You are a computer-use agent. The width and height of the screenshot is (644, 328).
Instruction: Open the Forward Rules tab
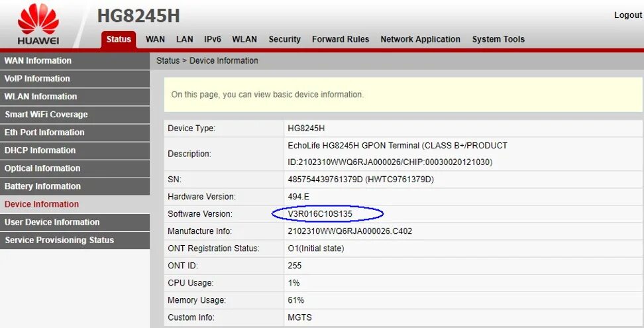point(341,39)
